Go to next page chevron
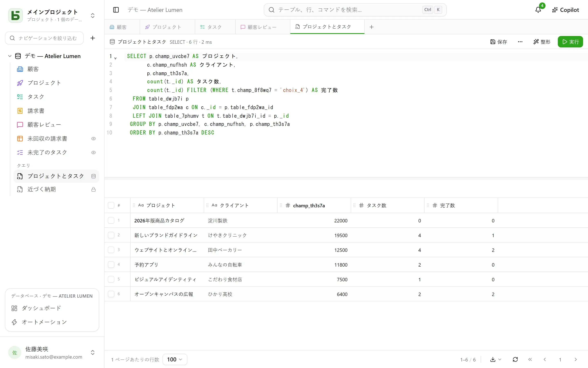 point(575,359)
